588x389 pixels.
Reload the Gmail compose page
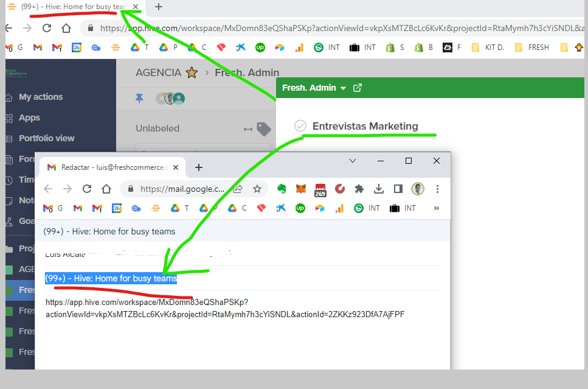(x=87, y=189)
